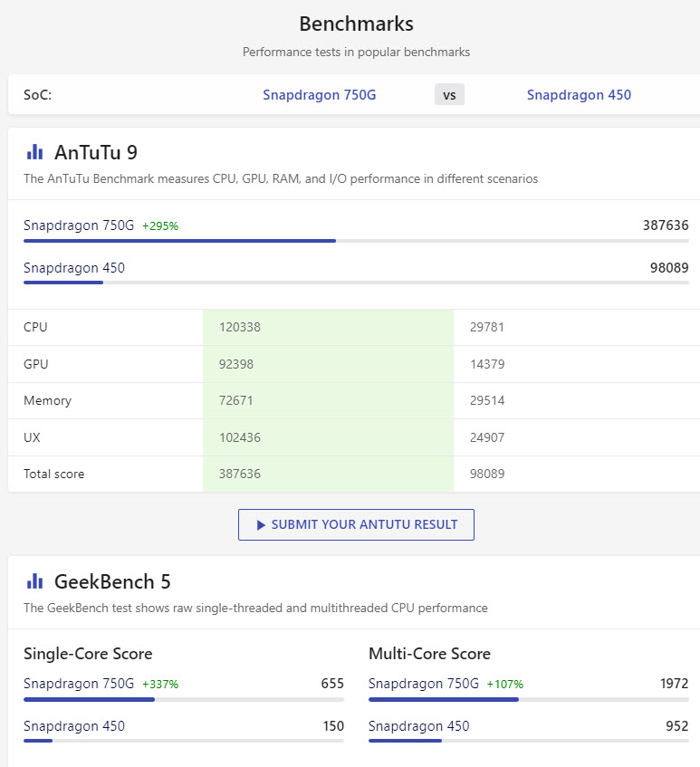
Task: Click the Submit Your AnTuTu Result button
Action: tap(356, 524)
